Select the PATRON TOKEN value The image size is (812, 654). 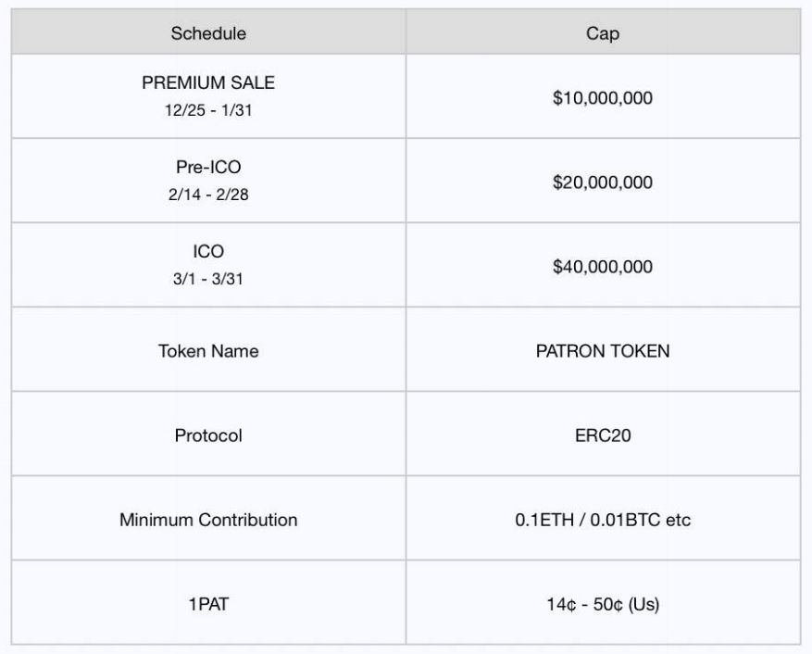(x=602, y=351)
